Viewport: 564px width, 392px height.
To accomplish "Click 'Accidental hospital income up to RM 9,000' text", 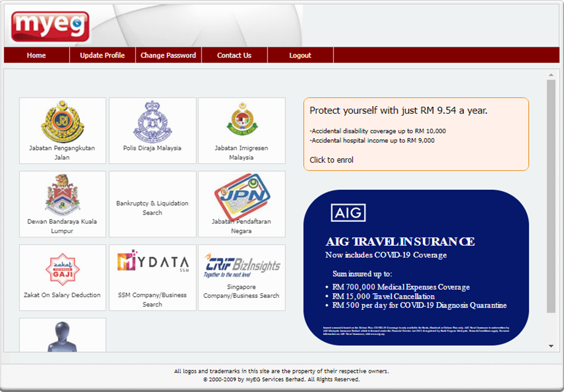I will click(x=372, y=141).
